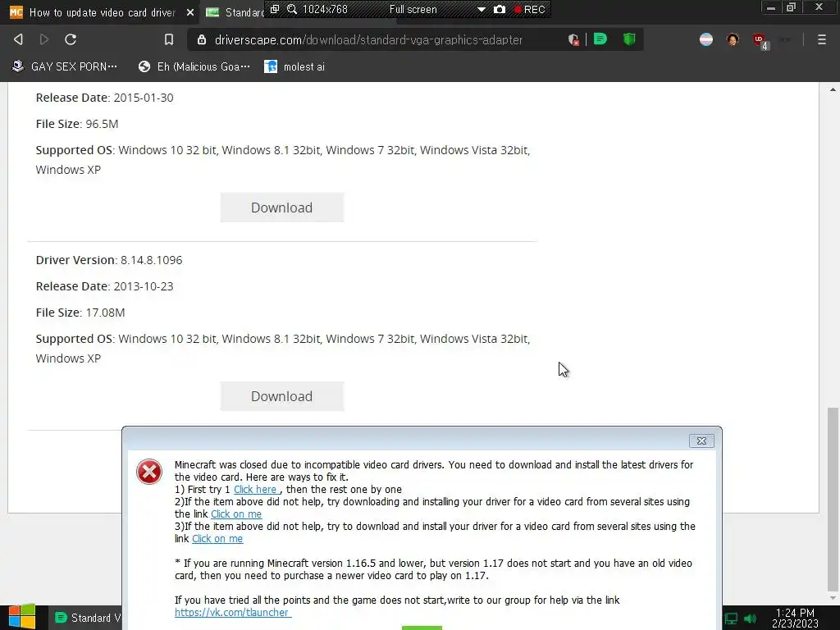Image resolution: width=840 pixels, height=630 pixels.
Task: Open the browser hamburger menu
Action: coord(822,39)
